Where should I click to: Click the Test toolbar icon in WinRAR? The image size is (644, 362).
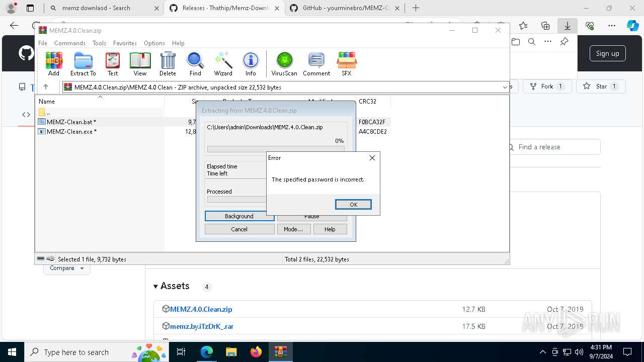click(113, 64)
